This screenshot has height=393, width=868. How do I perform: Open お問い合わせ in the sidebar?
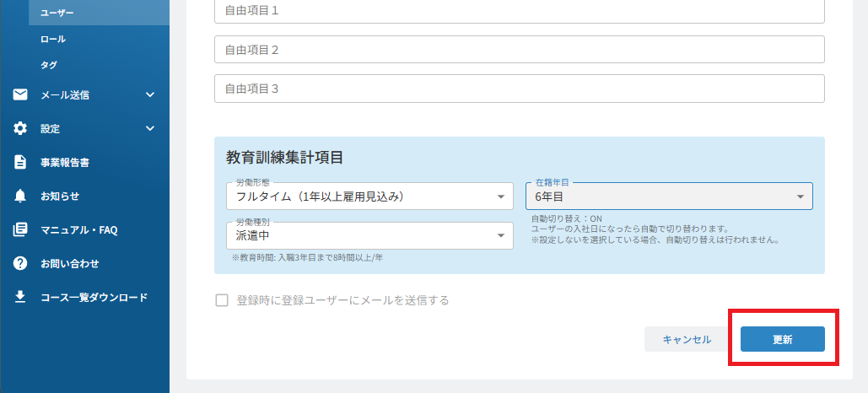click(x=84, y=263)
